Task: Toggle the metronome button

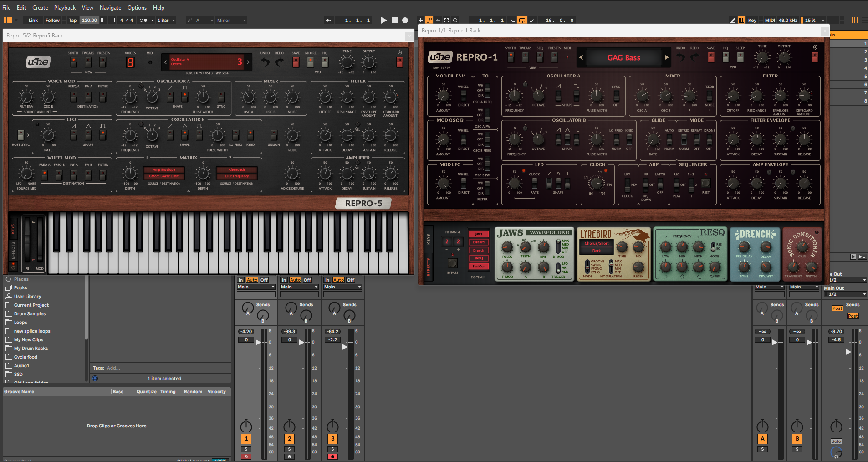Action: coord(143,20)
